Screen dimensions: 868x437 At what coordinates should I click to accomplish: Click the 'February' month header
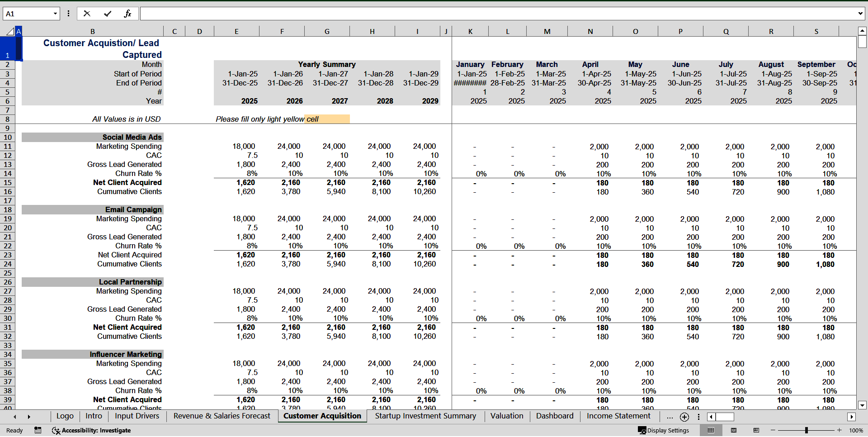pyautogui.click(x=507, y=64)
